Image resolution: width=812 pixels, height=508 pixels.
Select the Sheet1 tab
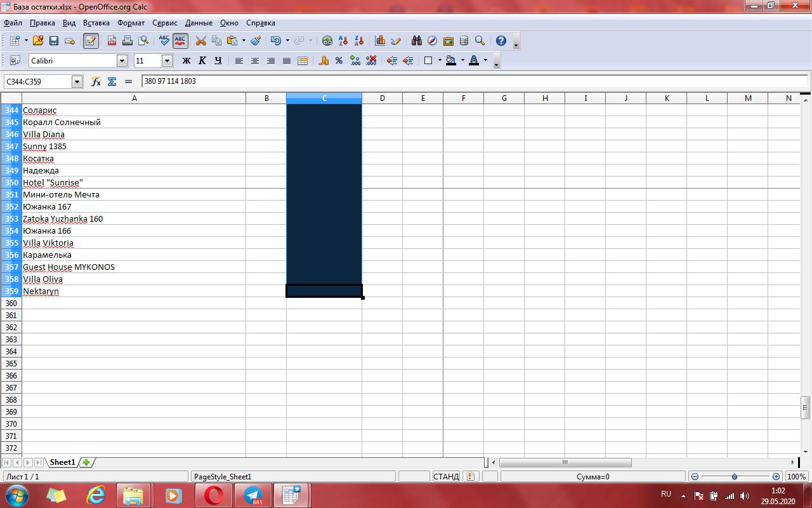[62, 462]
